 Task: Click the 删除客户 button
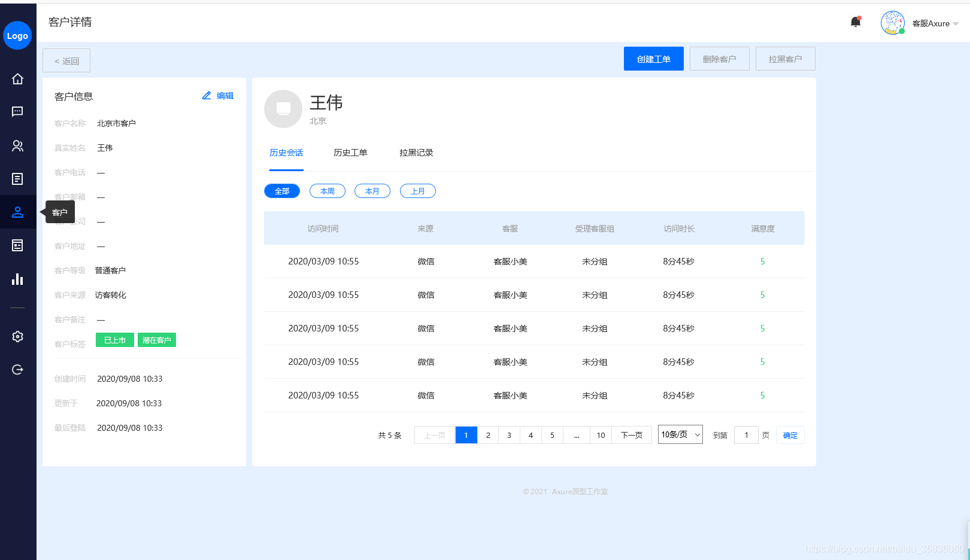coord(720,59)
